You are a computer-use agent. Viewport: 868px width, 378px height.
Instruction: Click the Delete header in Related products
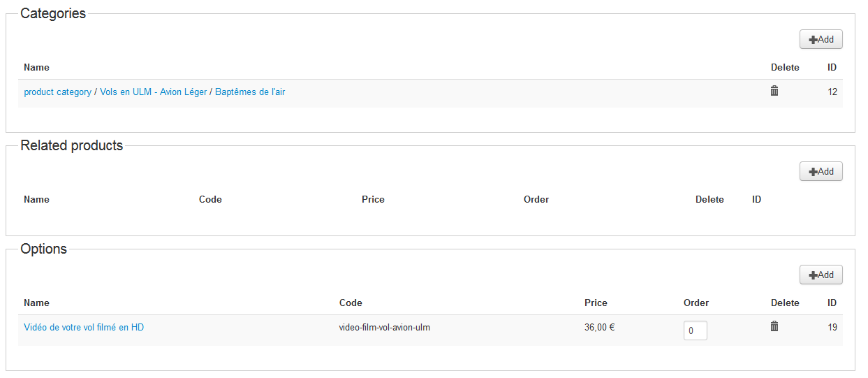click(709, 200)
